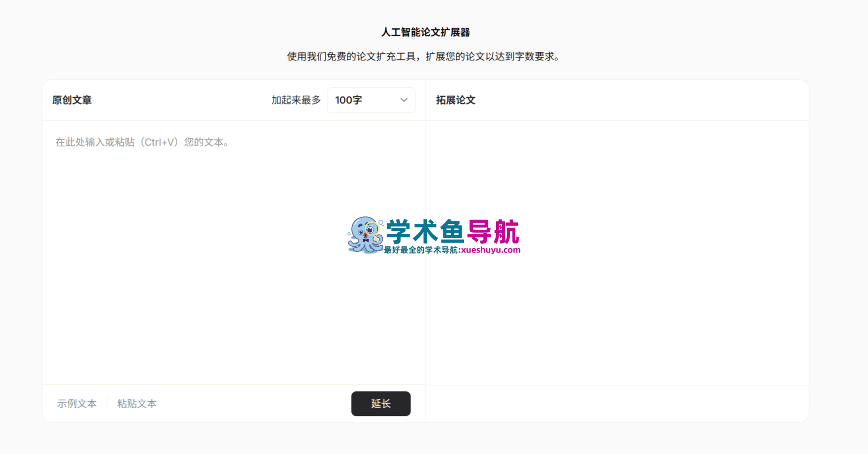
Task: Click the 示例文本 link
Action: coord(77,404)
